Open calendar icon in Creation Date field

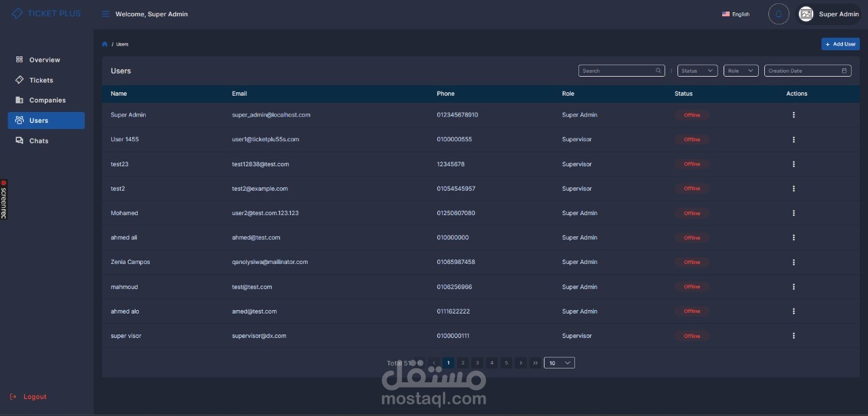844,71
